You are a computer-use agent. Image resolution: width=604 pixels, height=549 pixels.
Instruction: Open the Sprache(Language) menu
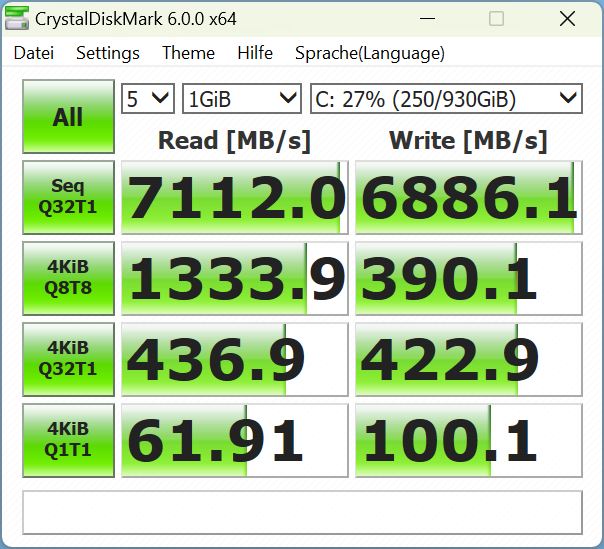click(370, 53)
